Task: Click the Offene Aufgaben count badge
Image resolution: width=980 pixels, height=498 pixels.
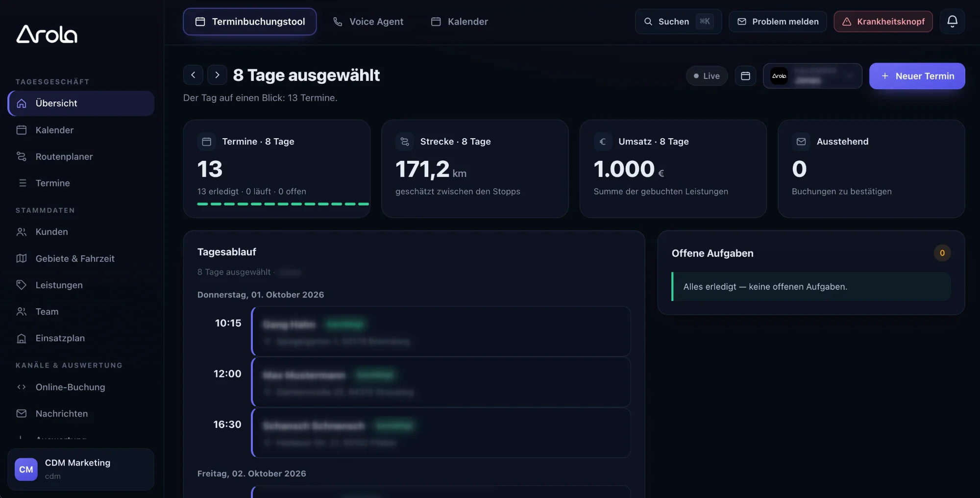Action: click(x=942, y=253)
